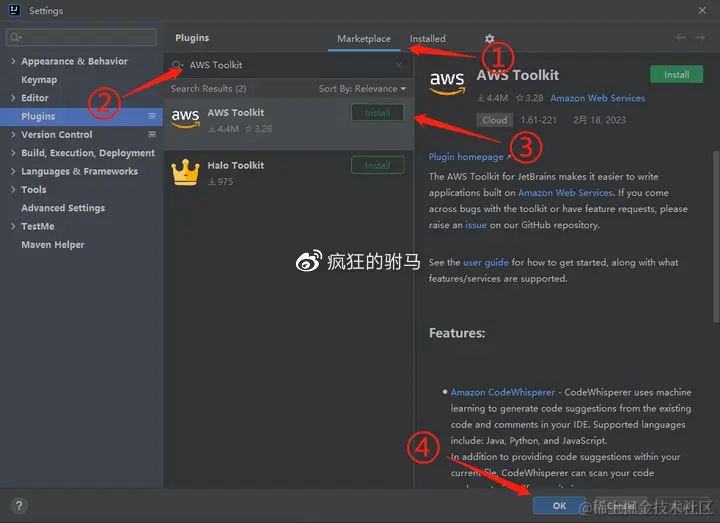This screenshot has width=720, height=523.
Task: Expand Version Control node
Action: [13, 135]
